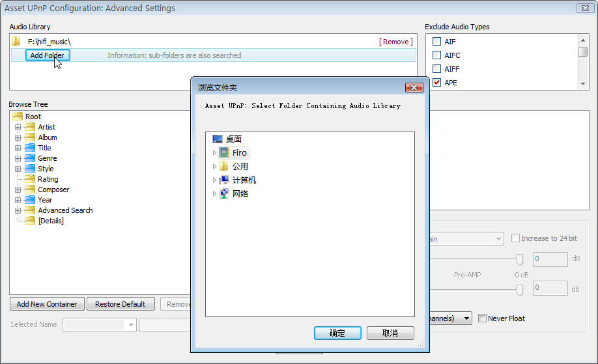Expand the Artist tree node
The image size is (598, 364).
(18, 127)
